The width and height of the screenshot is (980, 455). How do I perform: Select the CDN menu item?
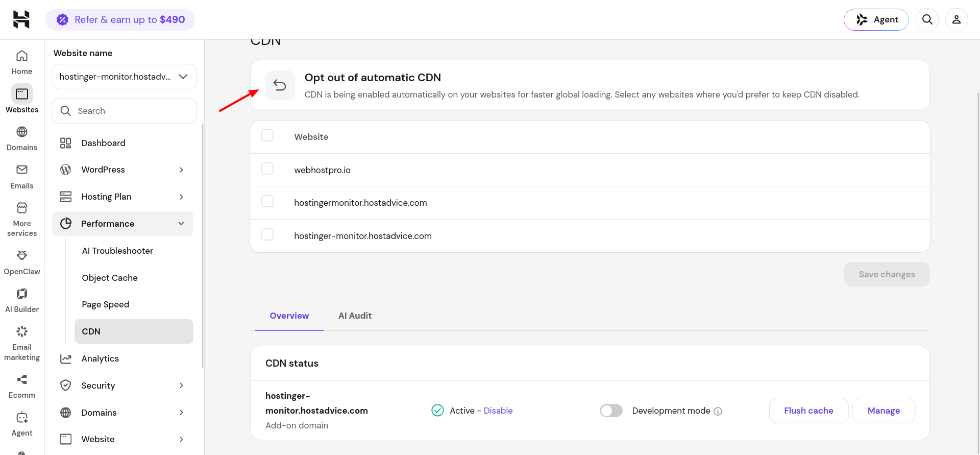pos(134,331)
